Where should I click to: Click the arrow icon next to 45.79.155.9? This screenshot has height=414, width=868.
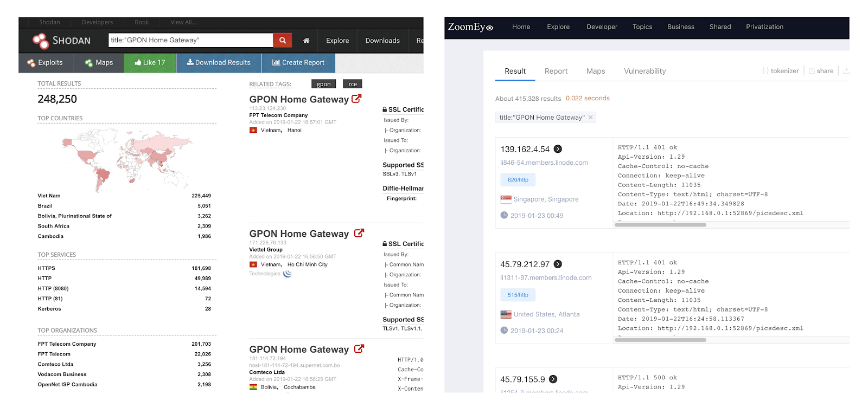(553, 379)
